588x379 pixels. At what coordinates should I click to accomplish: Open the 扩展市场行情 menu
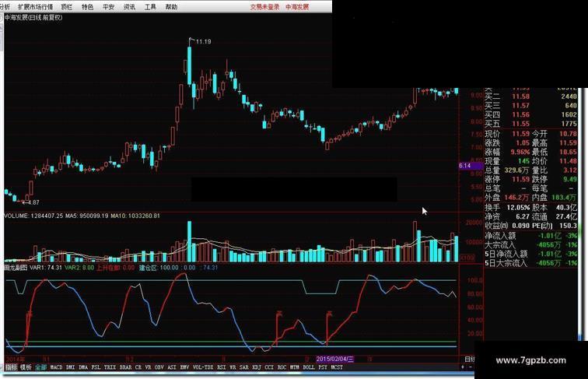35,7
